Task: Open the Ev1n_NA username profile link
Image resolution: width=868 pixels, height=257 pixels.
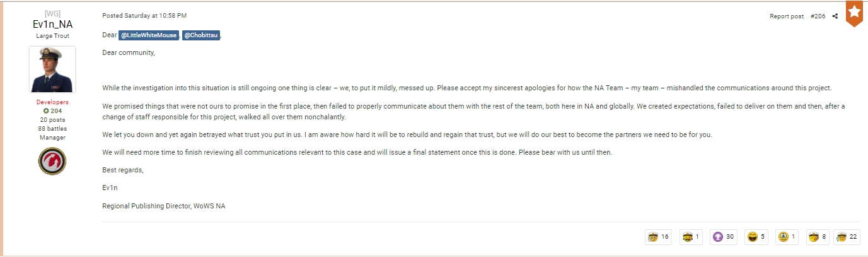Action: point(52,25)
